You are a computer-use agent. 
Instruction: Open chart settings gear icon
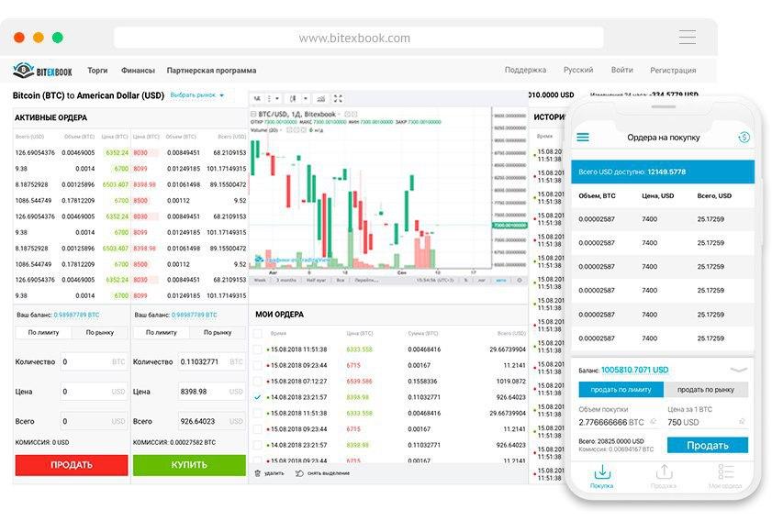click(x=520, y=280)
